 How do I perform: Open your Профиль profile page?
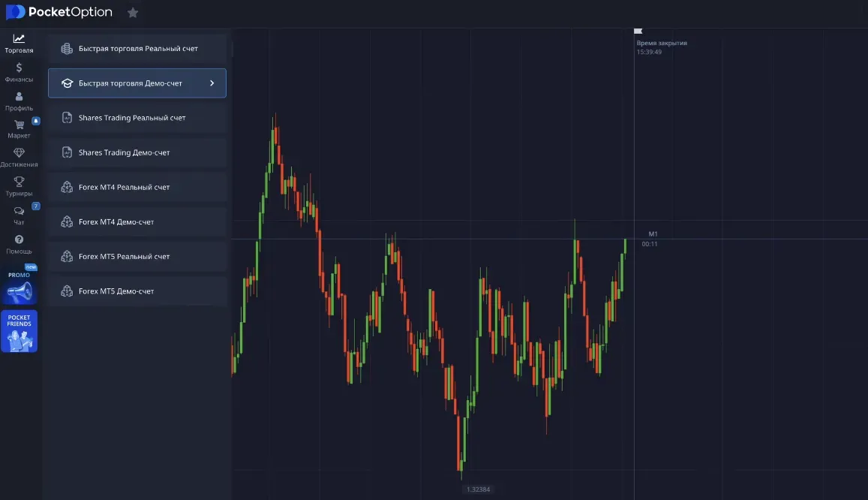tap(19, 101)
